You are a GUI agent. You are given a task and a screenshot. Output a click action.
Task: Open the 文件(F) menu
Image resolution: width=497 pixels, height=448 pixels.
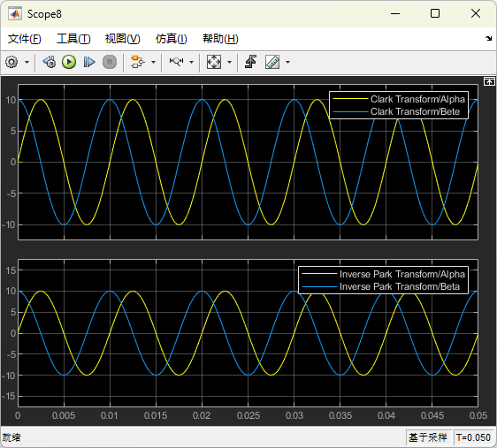pos(25,39)
